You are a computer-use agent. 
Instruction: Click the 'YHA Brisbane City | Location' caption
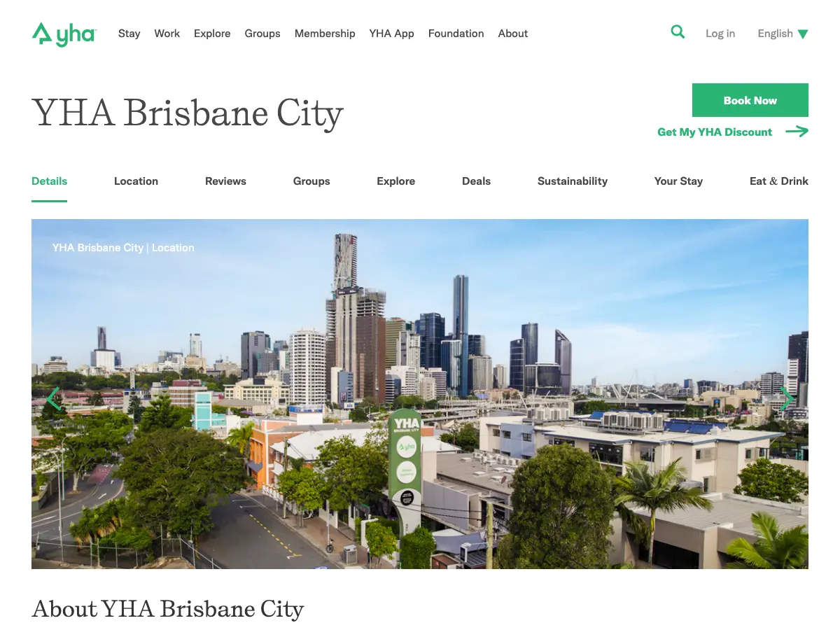[123, 248]
